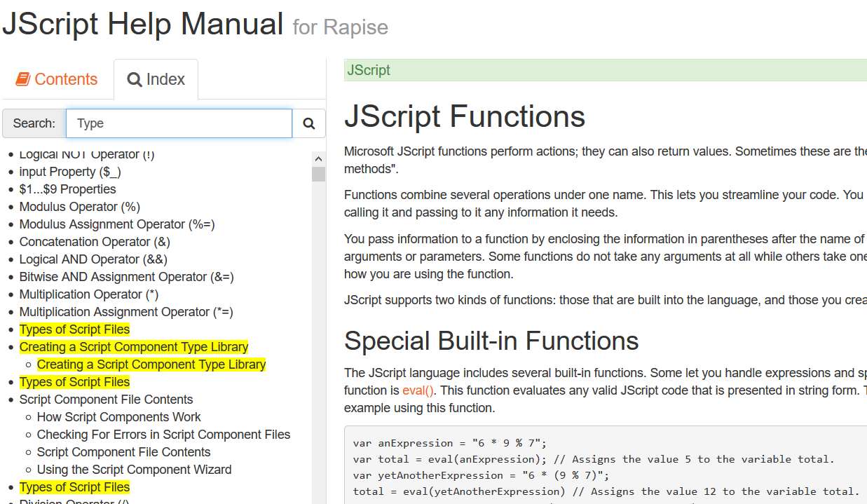Open Checking For Errors in Script Component Files
This screenshot has height=504, width=867.
pos(163,435)
